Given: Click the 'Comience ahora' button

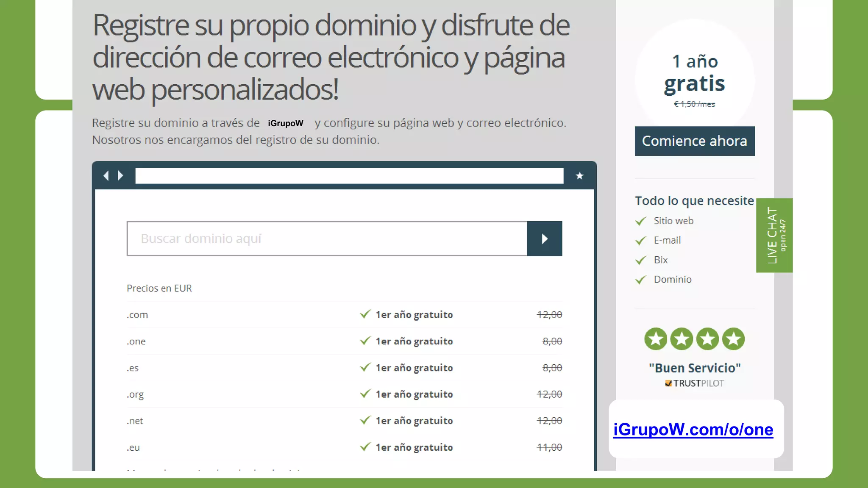Looking at the screenshot, I should point(695,141).
